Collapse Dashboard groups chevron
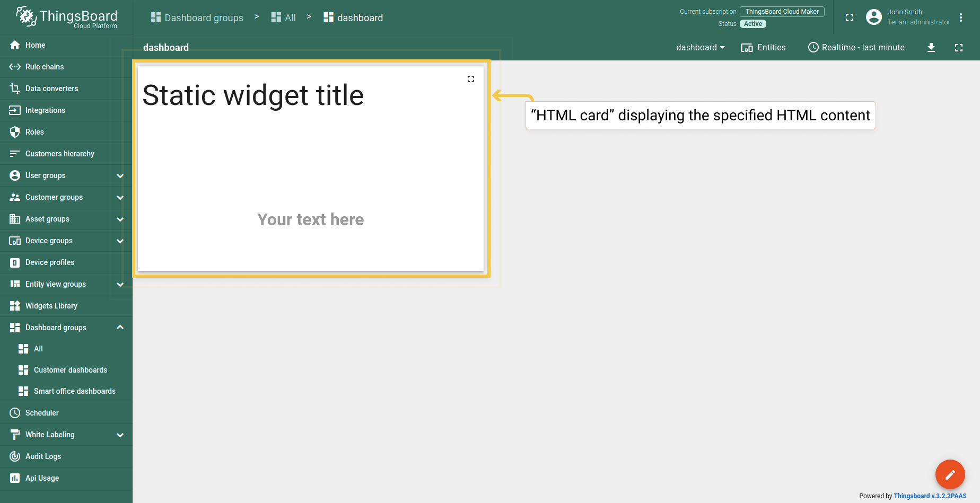The height and width of the screenshot is (503, 980). [x=120, y=327]
